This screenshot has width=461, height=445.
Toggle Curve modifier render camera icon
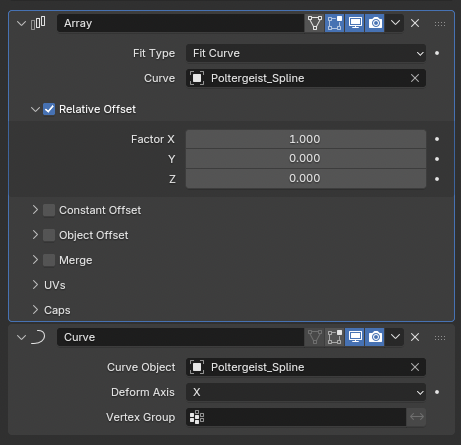[375, 337]
